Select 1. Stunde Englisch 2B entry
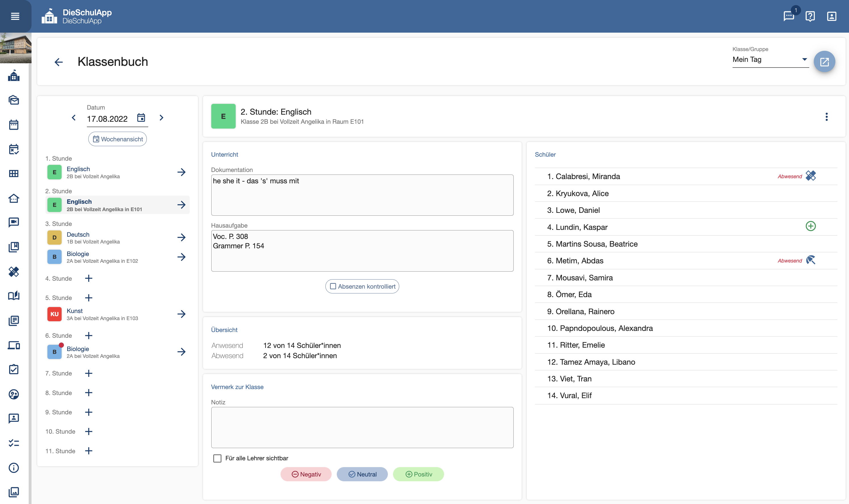The image size is (849, 504). click(x=118, y=172)
